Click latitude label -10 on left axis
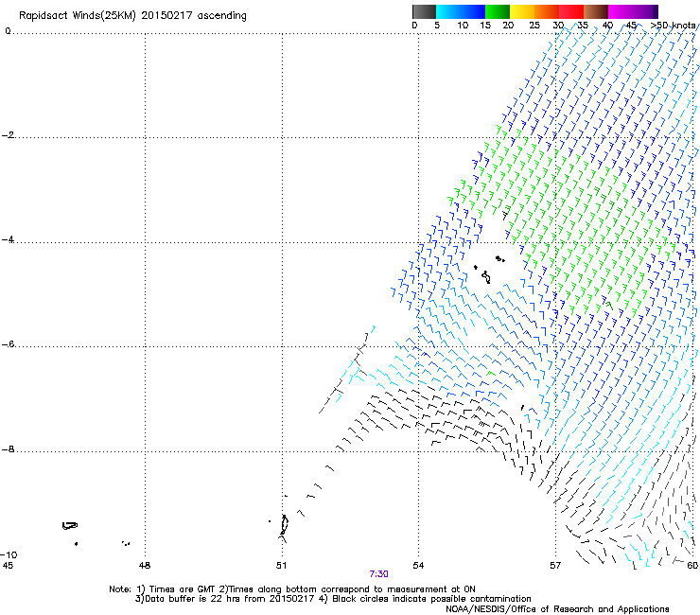This screenshot has height=615, width=700. 9,554
